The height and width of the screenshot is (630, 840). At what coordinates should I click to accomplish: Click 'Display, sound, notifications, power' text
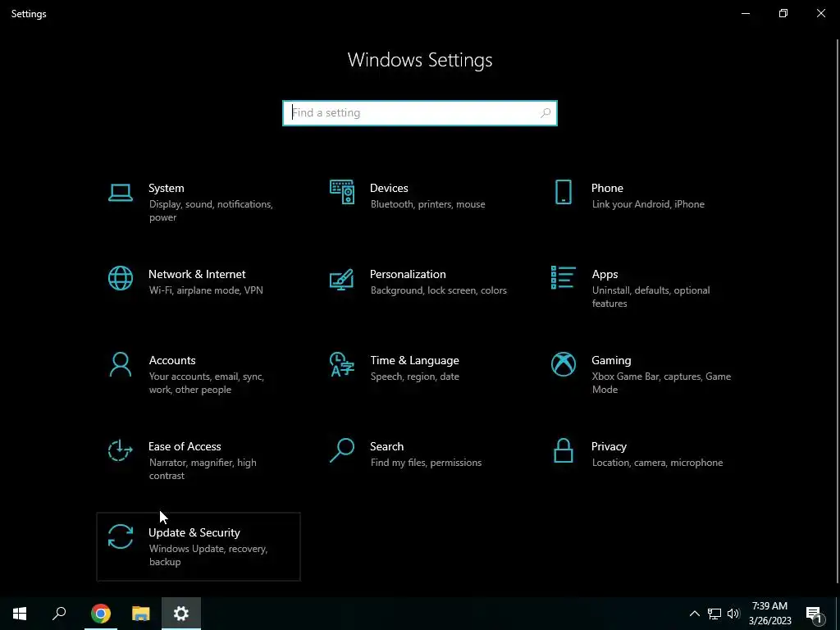211,211
